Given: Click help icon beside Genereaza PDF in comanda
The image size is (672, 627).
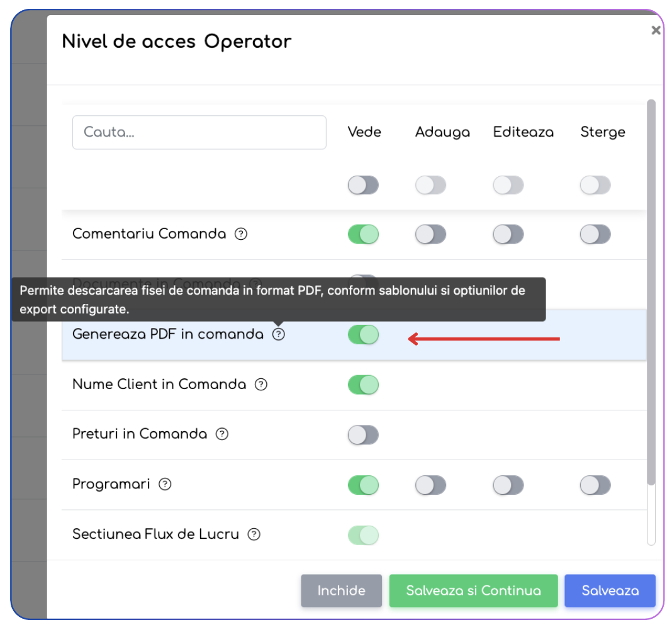Looking at the screenshot, I should [x=279, y=334].
